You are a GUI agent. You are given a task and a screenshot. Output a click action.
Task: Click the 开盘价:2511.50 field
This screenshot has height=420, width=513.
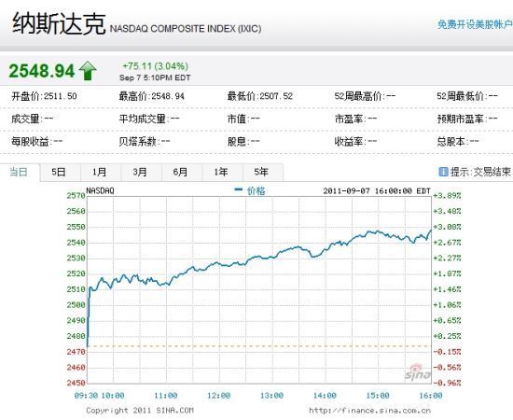44,96
